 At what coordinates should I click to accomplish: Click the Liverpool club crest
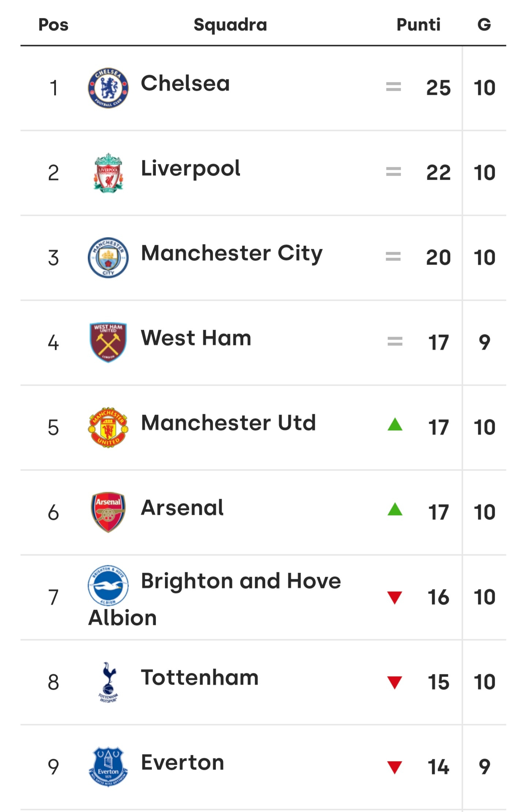coord(108,173)
